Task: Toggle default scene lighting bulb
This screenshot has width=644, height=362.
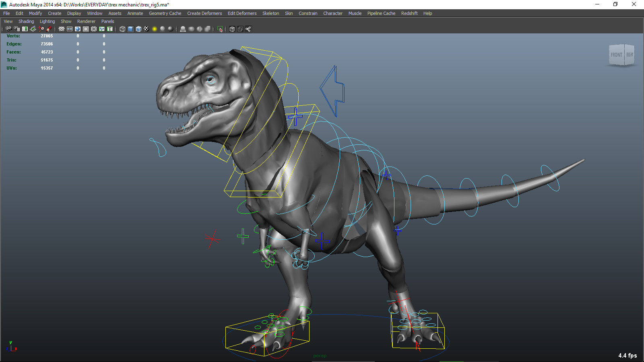Action: click(155, 29)
